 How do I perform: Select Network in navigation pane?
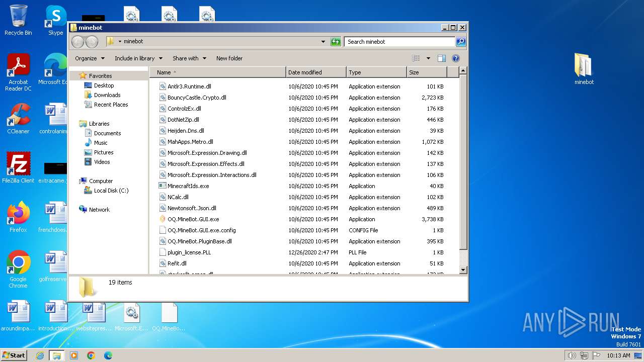coord(99,210)
